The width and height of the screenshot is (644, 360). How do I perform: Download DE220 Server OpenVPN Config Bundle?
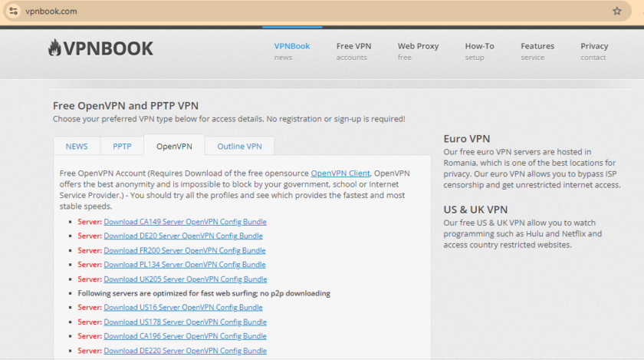pyautogui.click(x=185, y=351)
